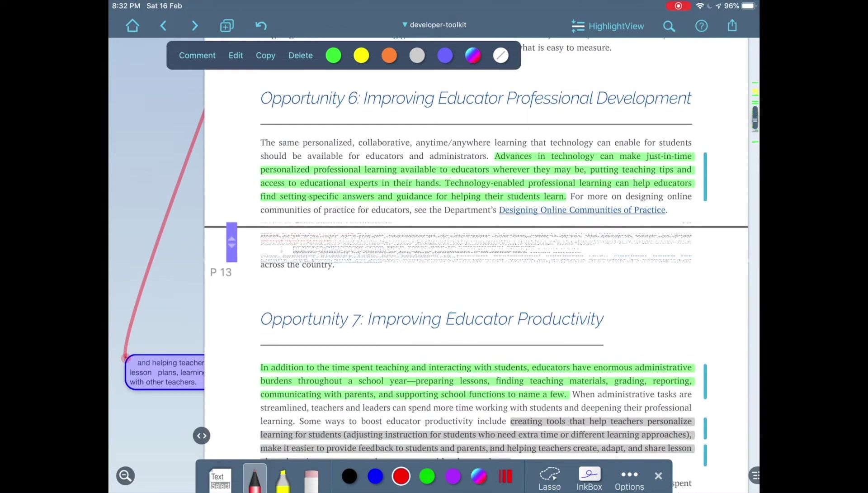868x493 pixels.
Task: Open the custom gradient color picker in popup
Action: tap(473, 55)
